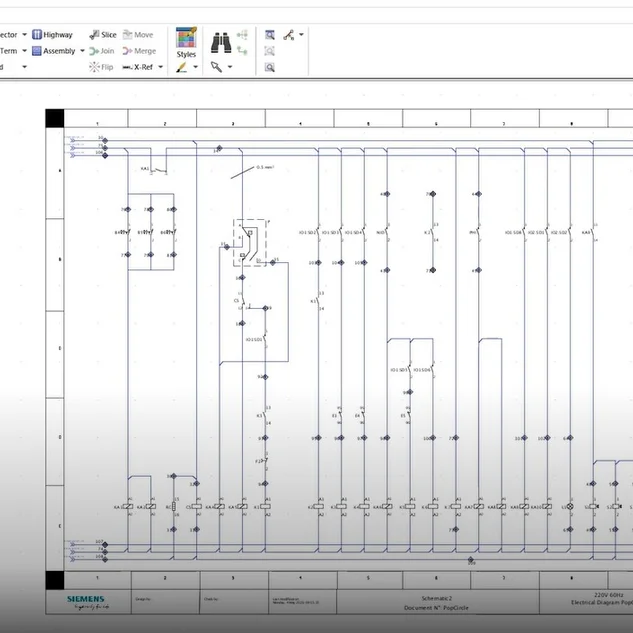Click the paintbrush style painter icon
The width and height of the screenshot is (633, 633).
181,67
